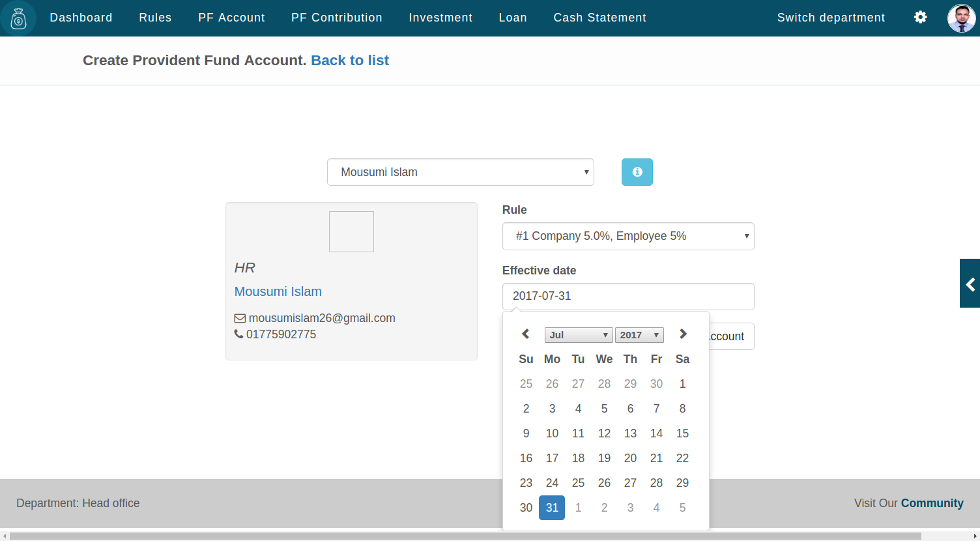Image resolution: width=980 pixels, height=541 pixels.
Task: Click the Mousumi Islam profile name link
Action: point(278,291)
